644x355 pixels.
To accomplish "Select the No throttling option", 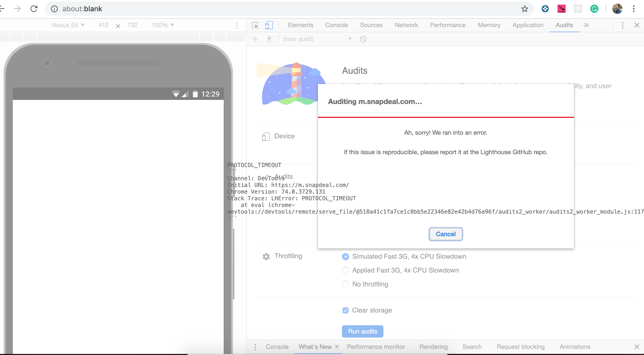I will click(x=345, y=284).
